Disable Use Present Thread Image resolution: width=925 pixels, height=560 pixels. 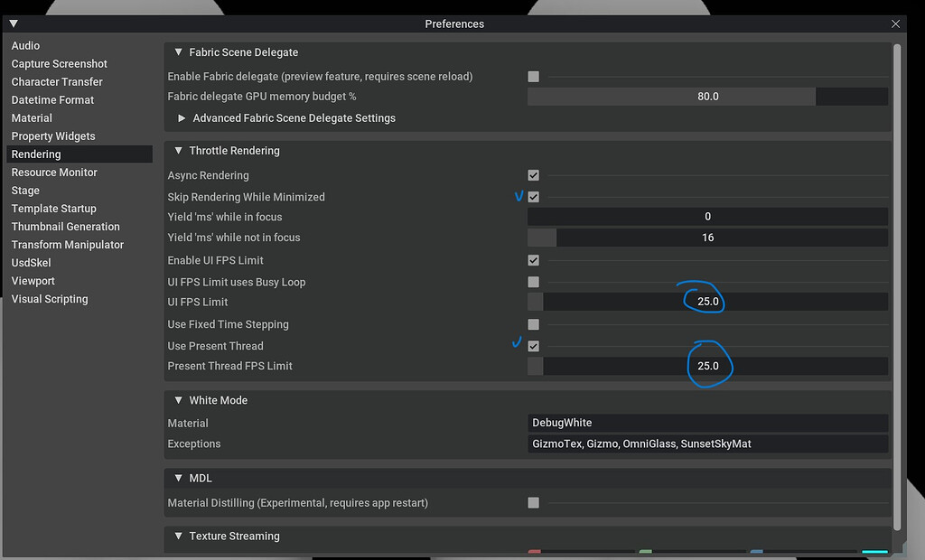click(533, 345)
